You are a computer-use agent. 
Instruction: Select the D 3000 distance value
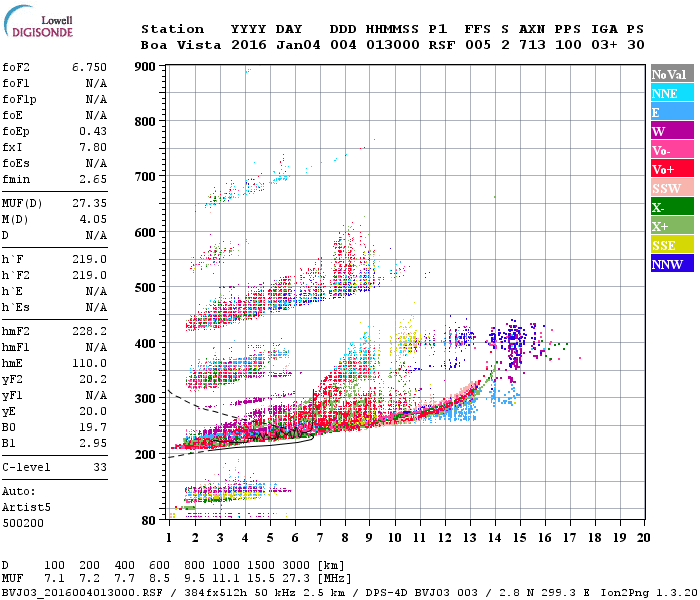296,566
